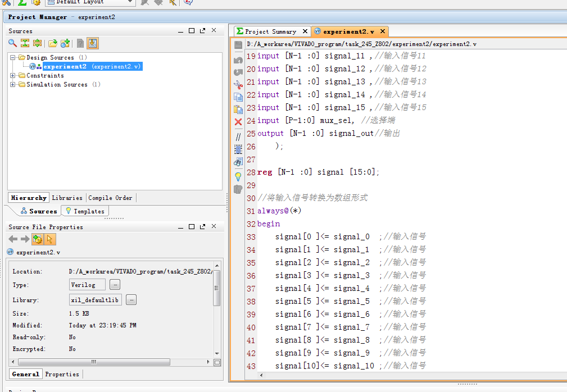Click the browse button next to xil_defaultlib

(x=131, y=300)
